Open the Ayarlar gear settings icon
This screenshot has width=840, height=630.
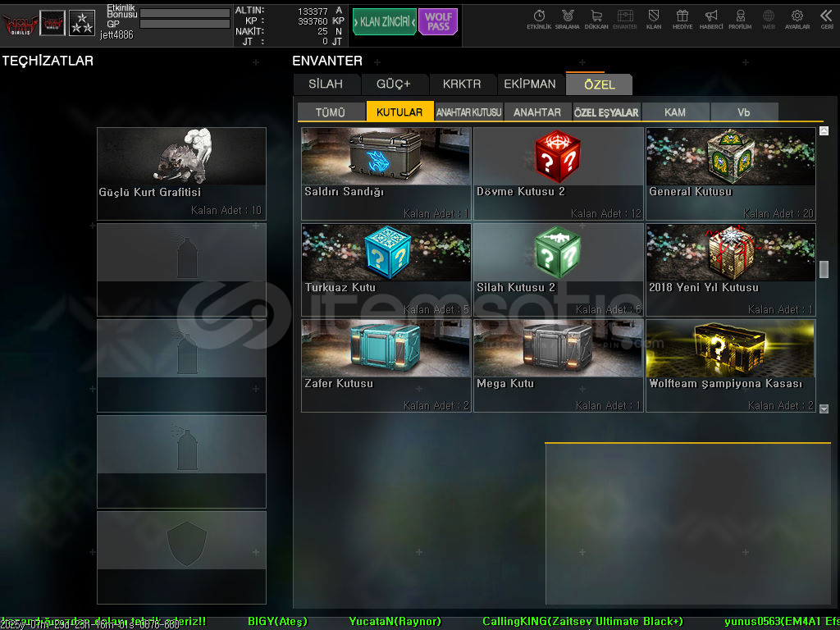(x=797, y=20)
